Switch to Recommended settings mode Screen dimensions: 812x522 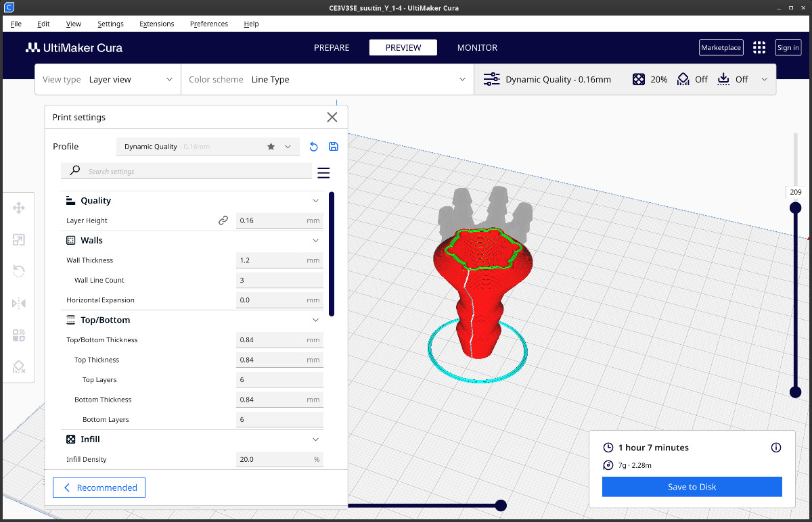(99, 488)
